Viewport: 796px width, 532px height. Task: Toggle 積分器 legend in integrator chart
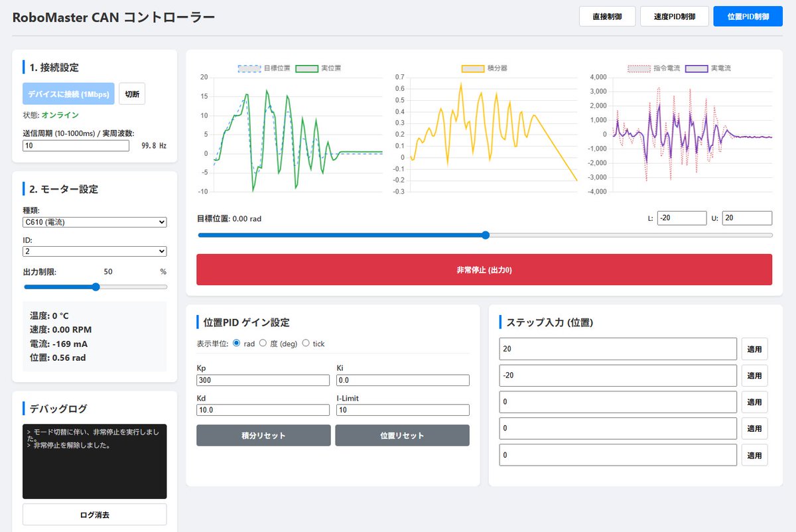click(x=484, y=68)
